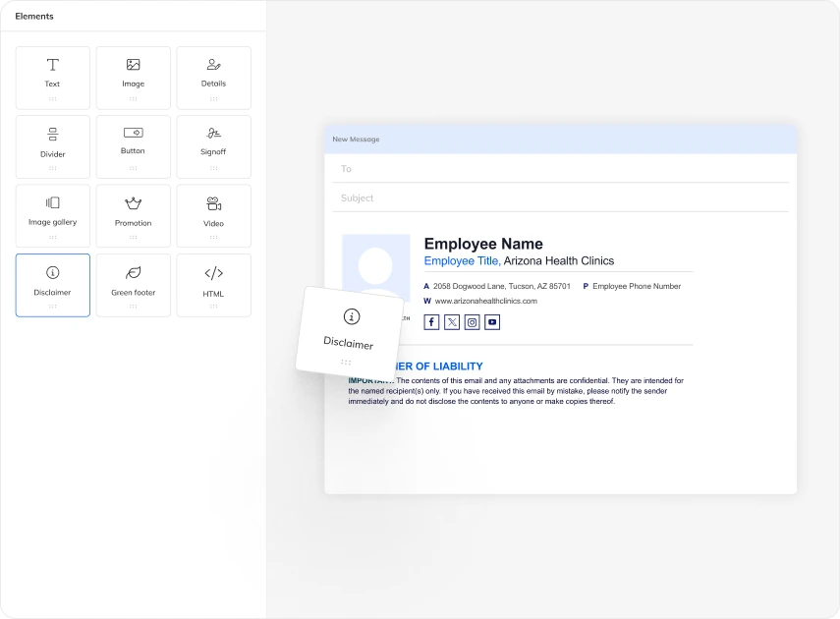Click the employee profile photo placeholder

375,265
